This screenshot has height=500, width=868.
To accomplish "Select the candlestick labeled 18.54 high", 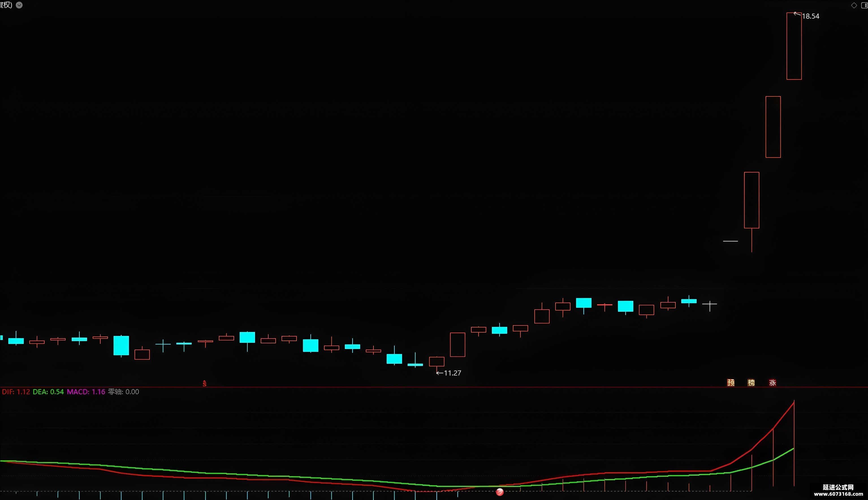I will [794, 46].
